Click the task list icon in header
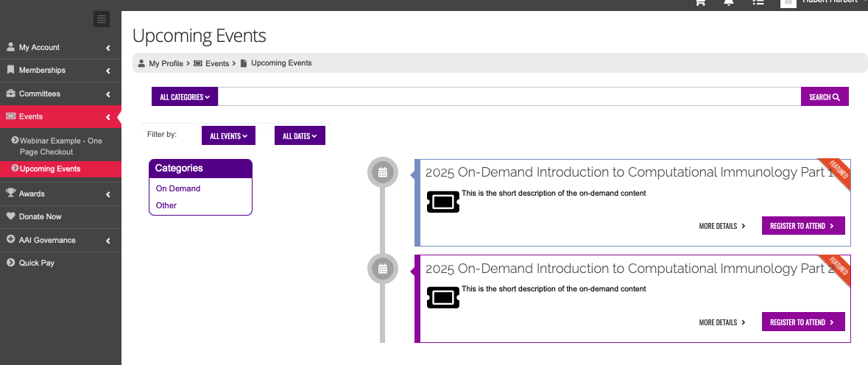Viewport: 868px width, 365px height. tap(758, 2)
